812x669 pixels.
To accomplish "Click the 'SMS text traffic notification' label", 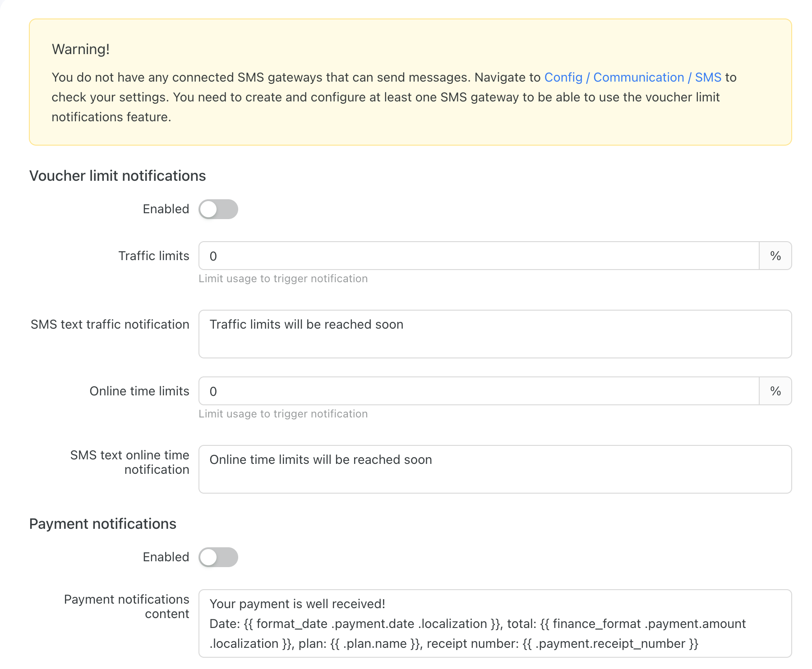I will pos(110,325).
